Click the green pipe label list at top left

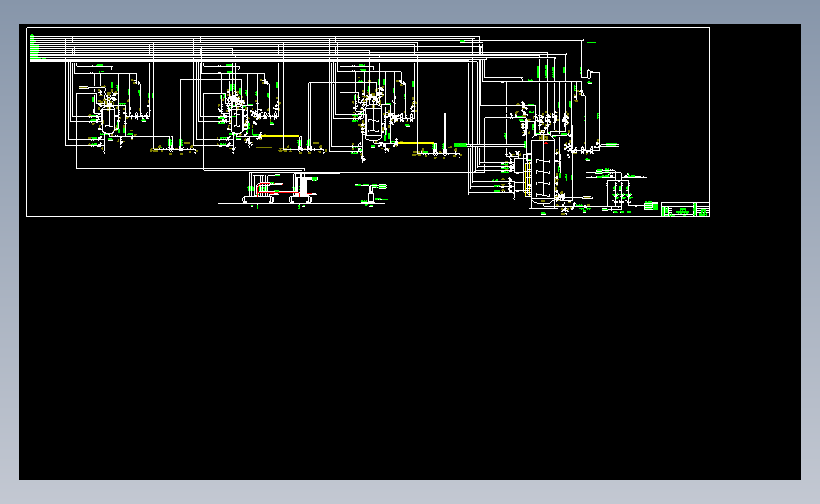pyautogui.click(x=37, y=48)
